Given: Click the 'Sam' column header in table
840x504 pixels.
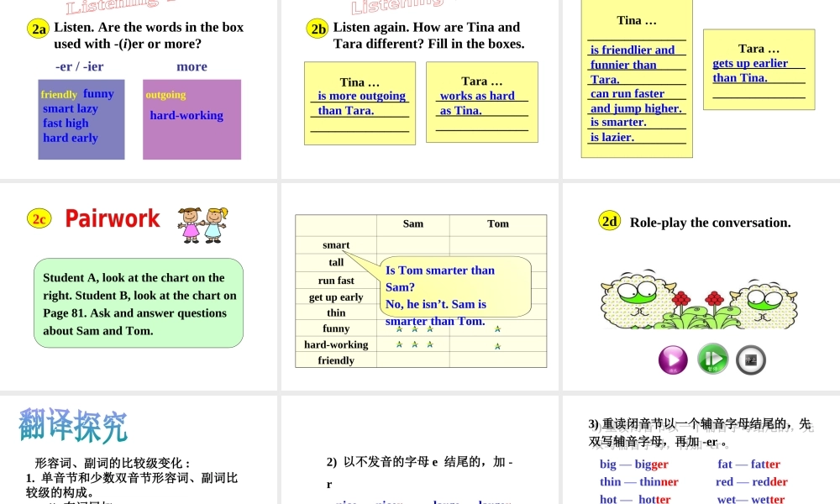Looking at the screenshot, I should click(x=413, y=224).
